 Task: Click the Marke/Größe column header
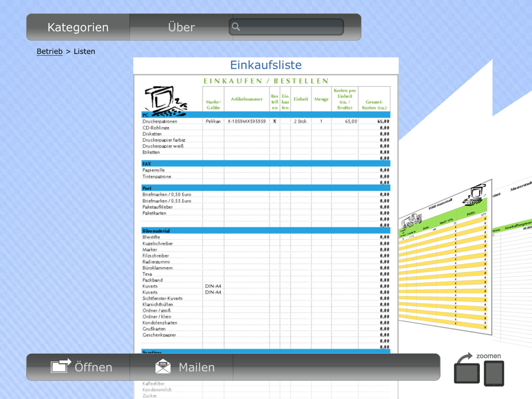(x=213, y=104)
